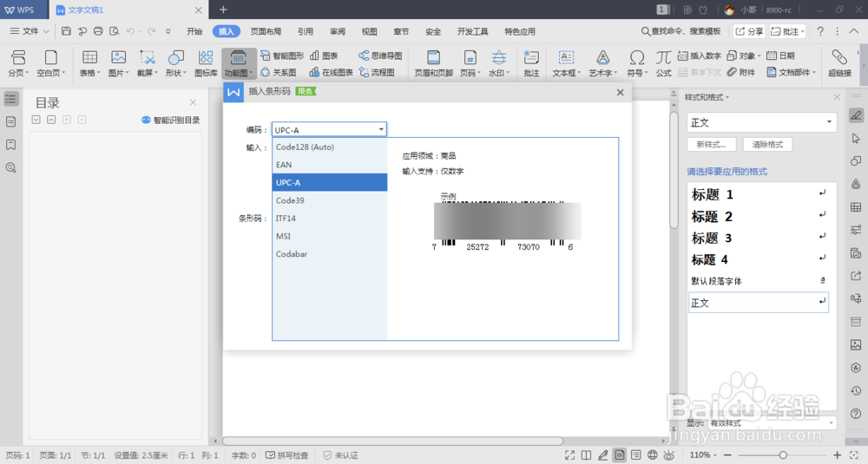Switch to the 开始 ribbon tab
868x464 pixels.
coord(194,31)
